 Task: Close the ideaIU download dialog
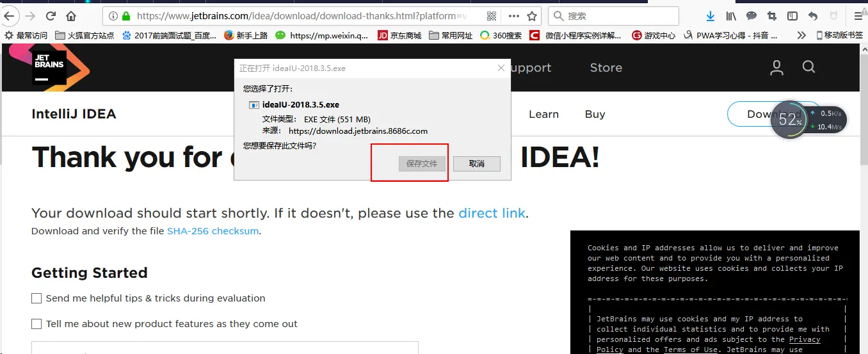501,68
